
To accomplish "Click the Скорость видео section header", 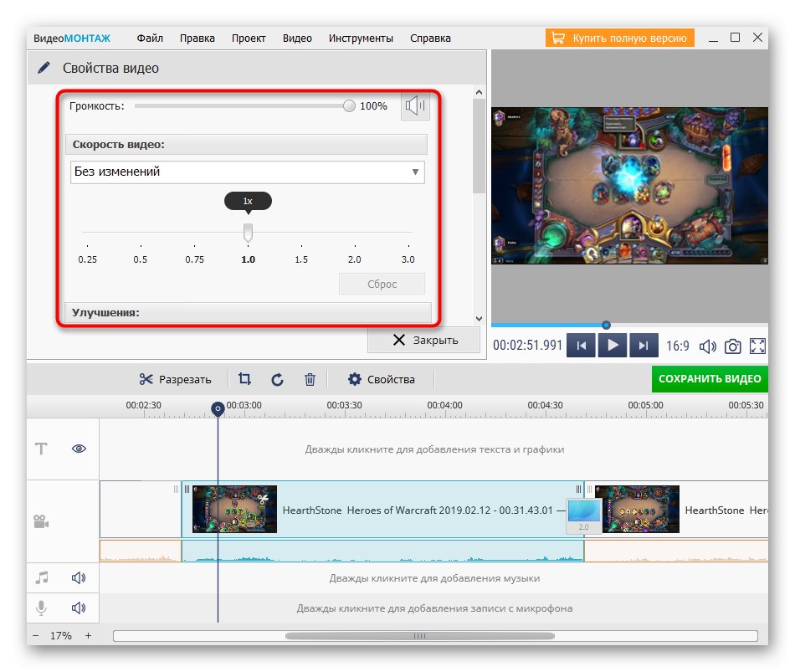I will coord(246,145).
